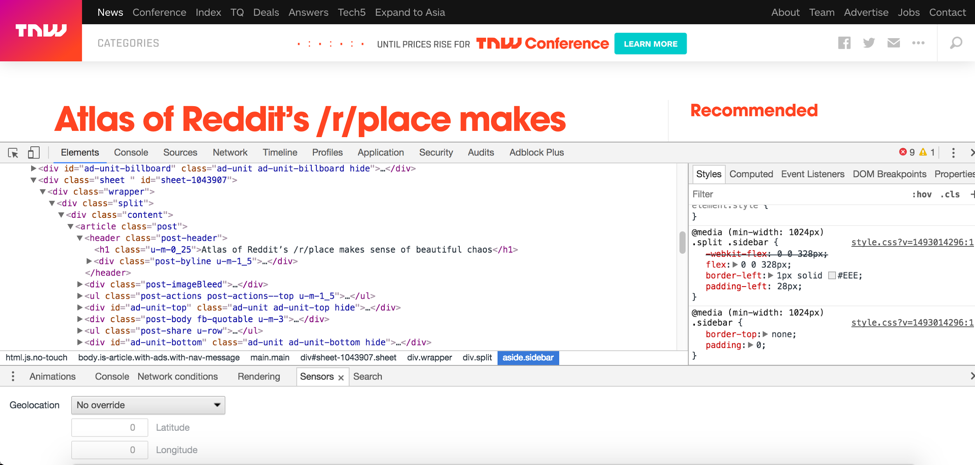This screenshot has height=465, width=975.
Task: Open the Profiles tab
Action: point(328,152)
